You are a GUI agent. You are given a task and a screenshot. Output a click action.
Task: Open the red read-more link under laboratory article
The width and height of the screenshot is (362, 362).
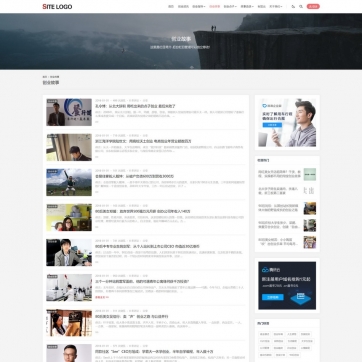point(102,297)
